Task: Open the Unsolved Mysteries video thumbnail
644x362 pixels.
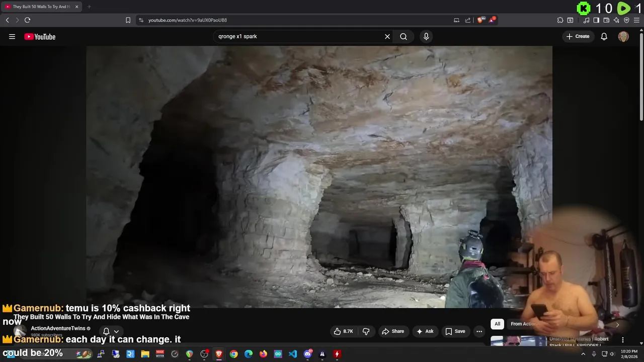Action: tap(518, 341)
